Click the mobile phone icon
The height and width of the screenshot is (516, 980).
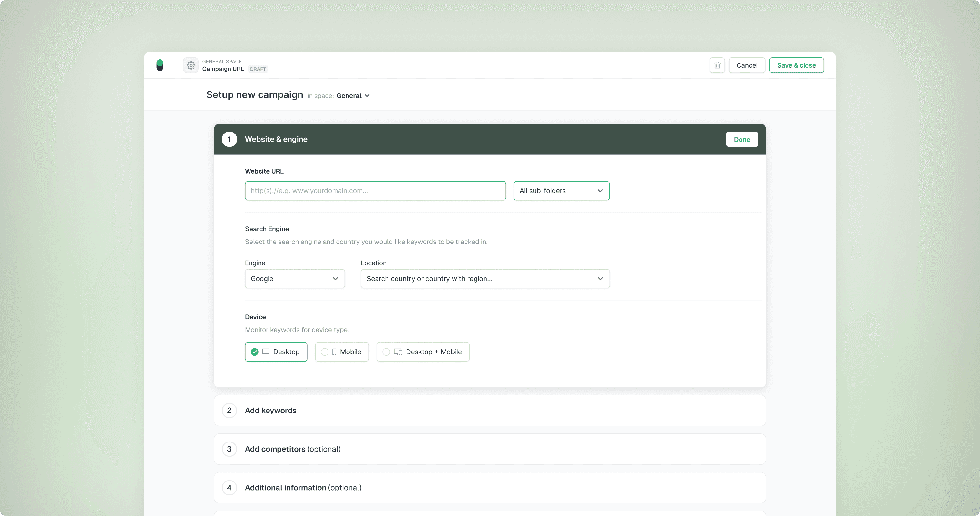(334, 352)
